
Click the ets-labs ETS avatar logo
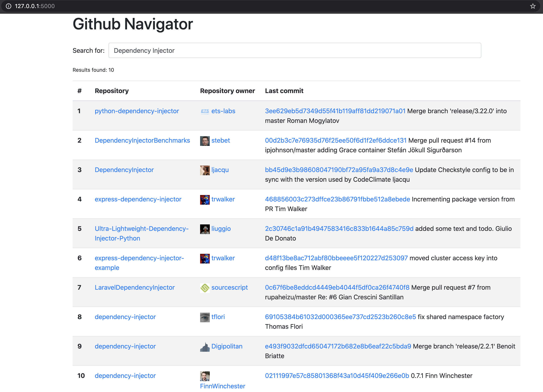click(x=205, y=111)
